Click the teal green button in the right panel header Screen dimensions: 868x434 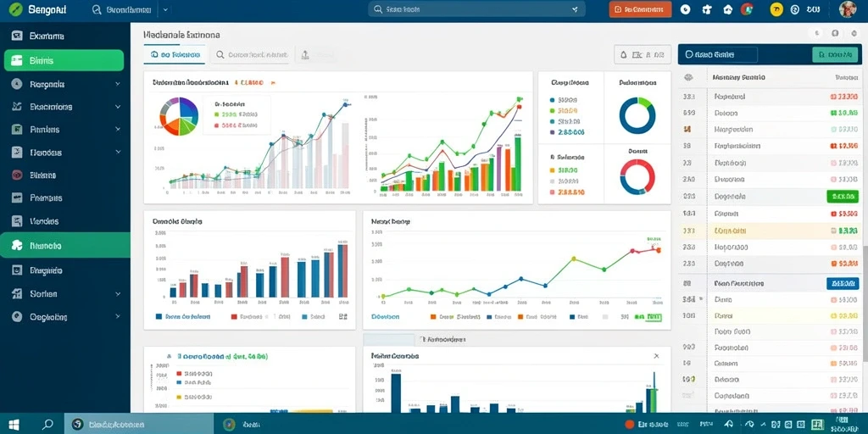coord(834,54)
